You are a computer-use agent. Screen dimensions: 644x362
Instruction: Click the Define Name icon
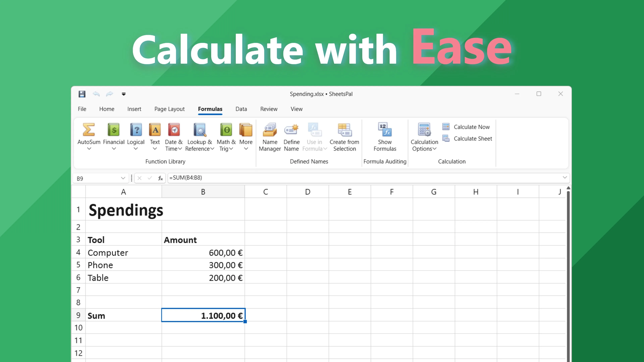click(291, 130)
